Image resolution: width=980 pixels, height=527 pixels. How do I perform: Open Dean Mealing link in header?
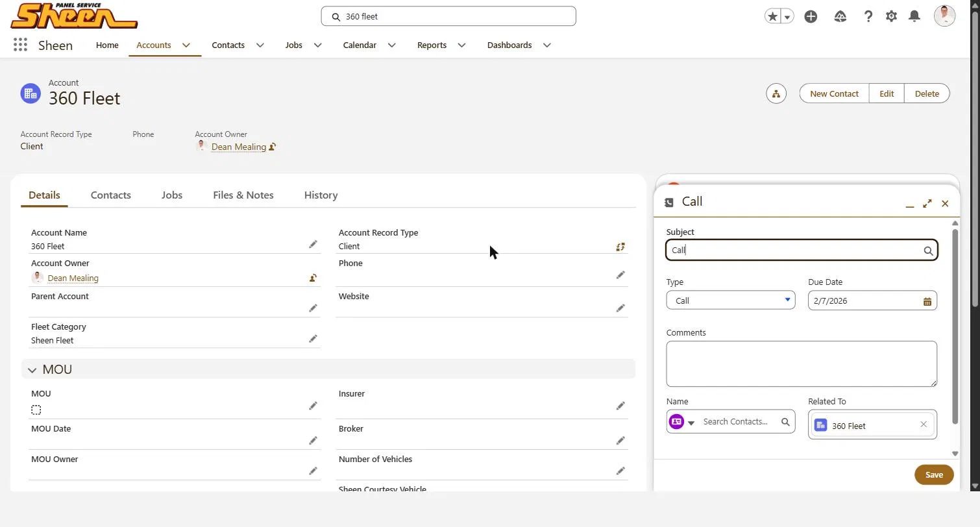[239, 147]
